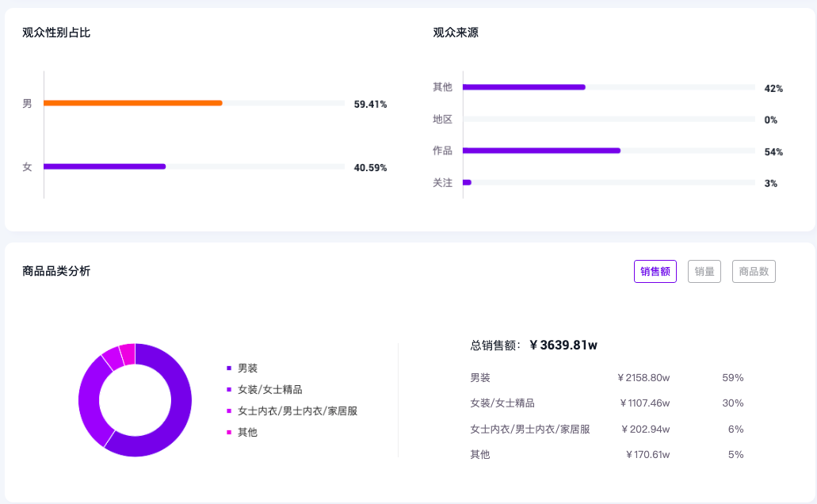Click the 男装 ¥2158.80w sales row
The image size is (817, 504).
606,378
